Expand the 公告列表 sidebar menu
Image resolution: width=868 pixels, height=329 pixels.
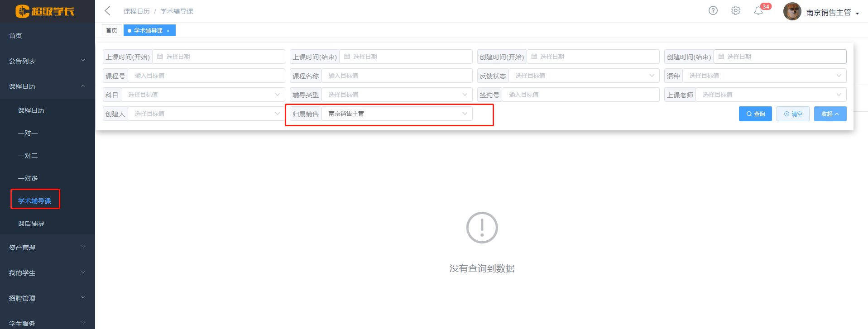(x=47, y=61)
